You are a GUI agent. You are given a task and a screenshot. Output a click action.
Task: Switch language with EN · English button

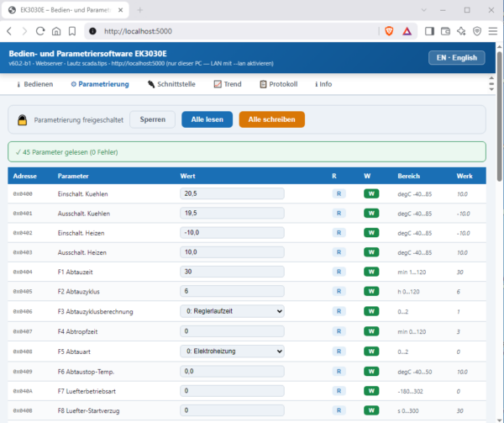pyautogui.click(x=457, y=58)
